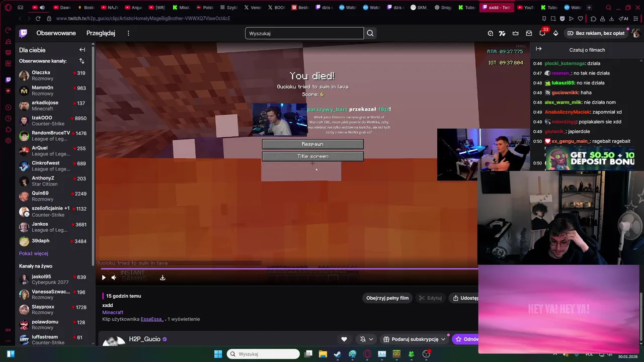The image size is (644, 362).
Task: Toggle the follow heart for H2P_Gucio
Action: tap(344, 339)
